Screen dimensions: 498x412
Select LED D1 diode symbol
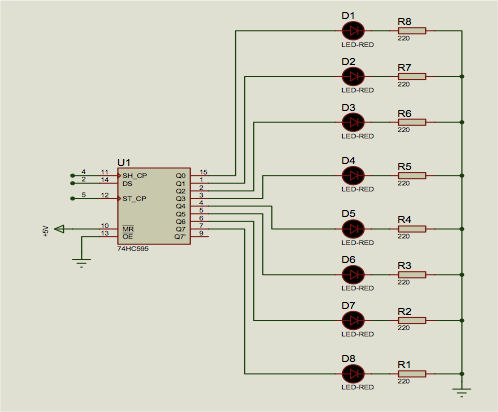[353, 31]
